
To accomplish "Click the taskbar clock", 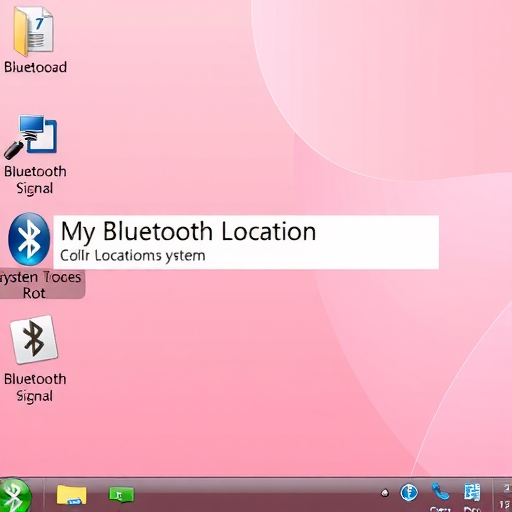I will 505,496.
